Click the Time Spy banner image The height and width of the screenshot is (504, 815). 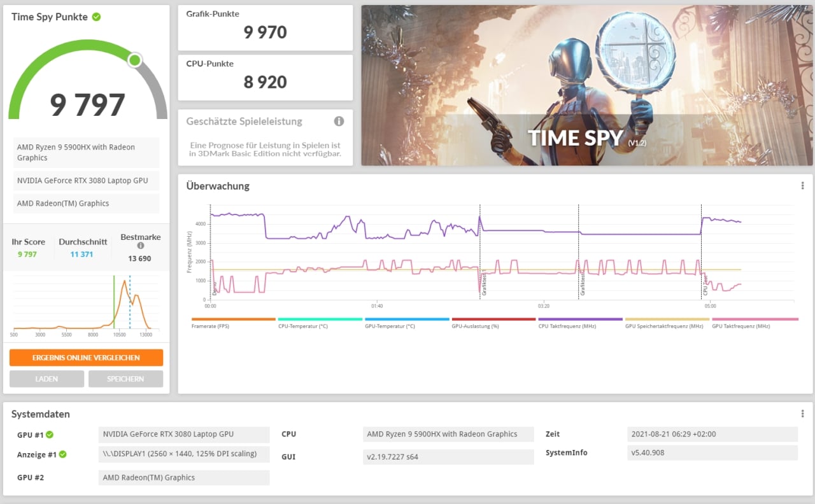pos(586,85)
